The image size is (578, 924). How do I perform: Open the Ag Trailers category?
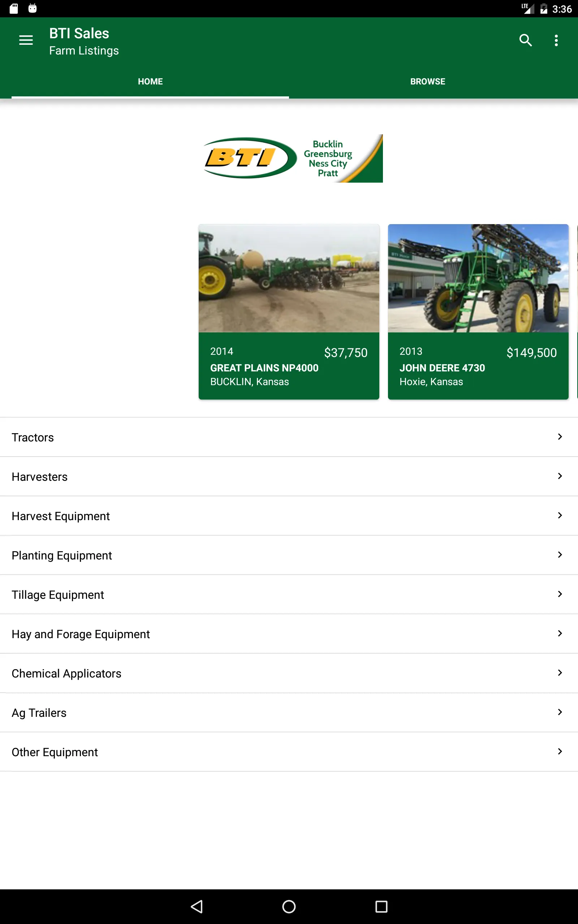tap(289, 712)
